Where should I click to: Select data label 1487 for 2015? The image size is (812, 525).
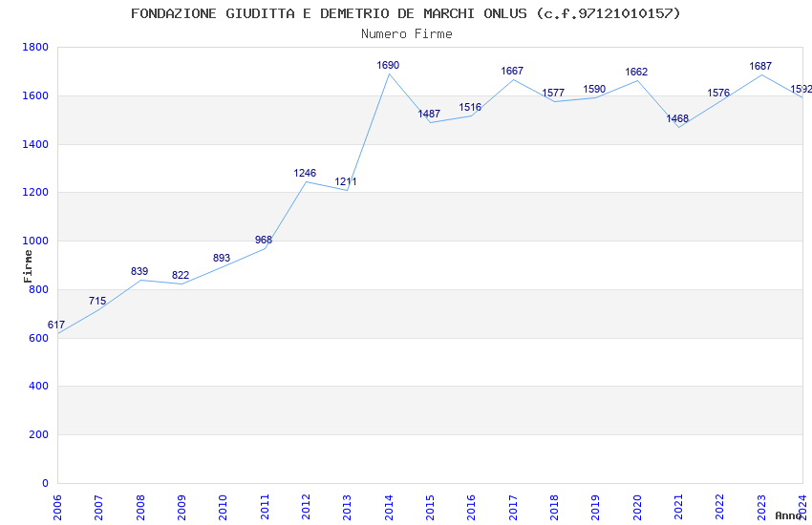pyautogui.click(x=429, y=114)
